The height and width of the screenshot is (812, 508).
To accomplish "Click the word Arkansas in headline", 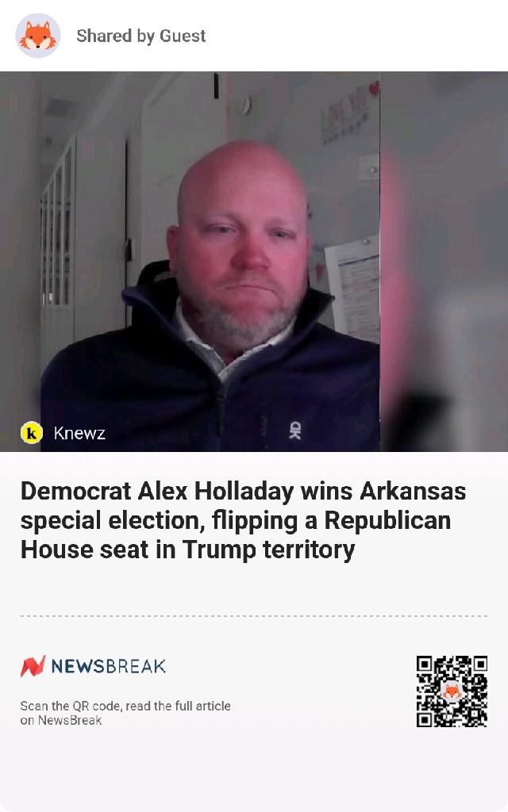I will click(x=413, y=491).
